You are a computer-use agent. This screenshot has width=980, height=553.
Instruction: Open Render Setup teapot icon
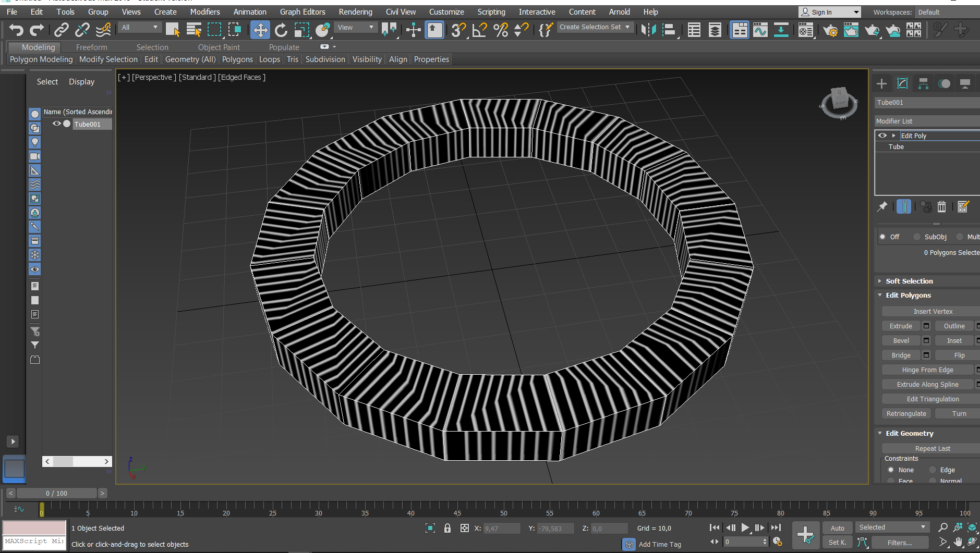pyautogui.click(x=830, y=30)
